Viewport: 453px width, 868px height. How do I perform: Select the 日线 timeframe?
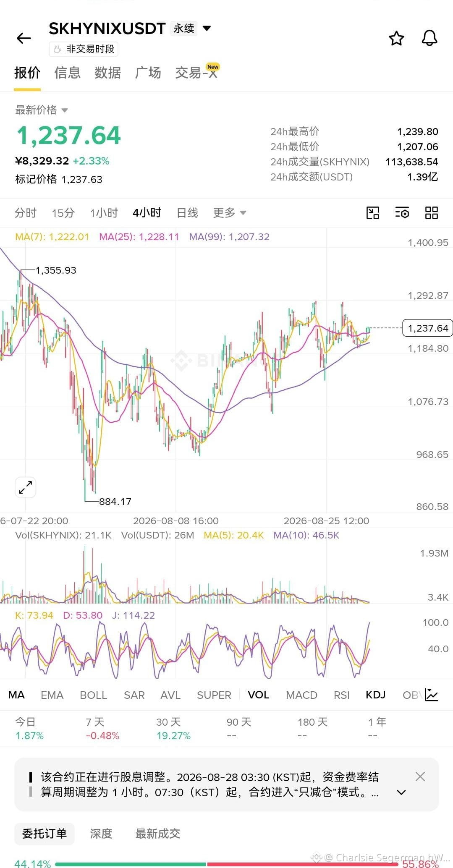coord(187,213)
